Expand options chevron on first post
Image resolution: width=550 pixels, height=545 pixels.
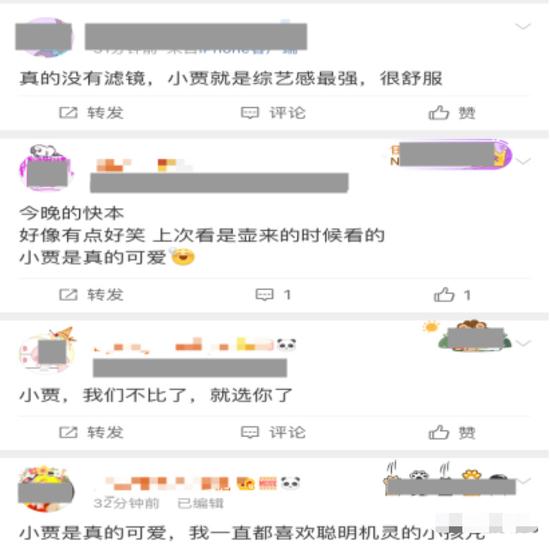pos(523,26)
